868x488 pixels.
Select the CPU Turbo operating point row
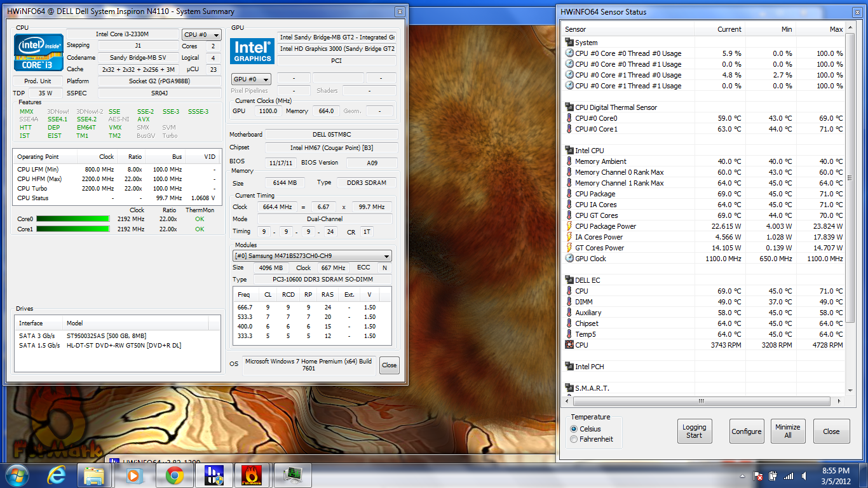click(x=117, y=189)
